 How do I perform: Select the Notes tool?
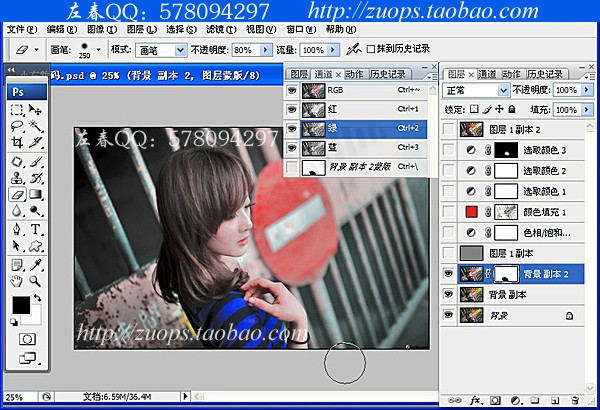pos(17,265)
